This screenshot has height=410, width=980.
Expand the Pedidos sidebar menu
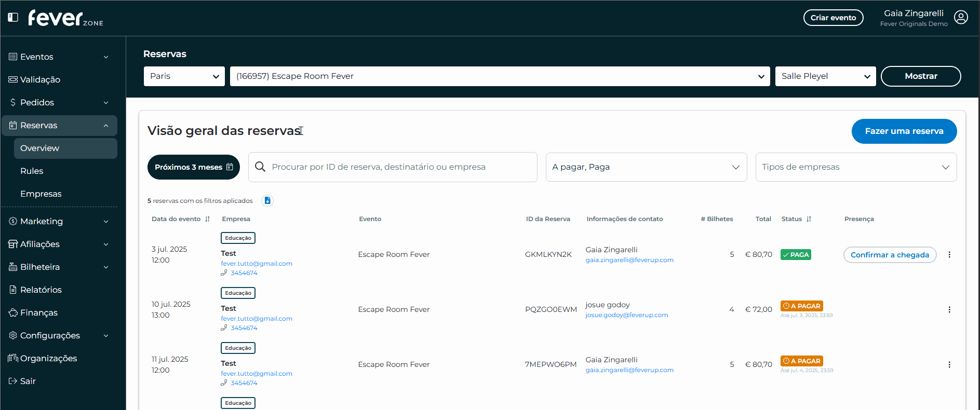pyautogui.click(x=106, y=103)
